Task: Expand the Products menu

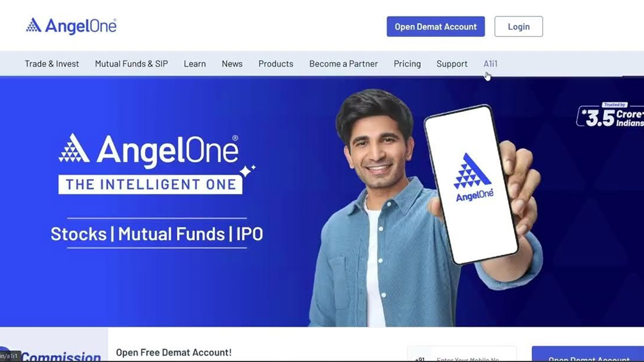Action: coord(276,64)
